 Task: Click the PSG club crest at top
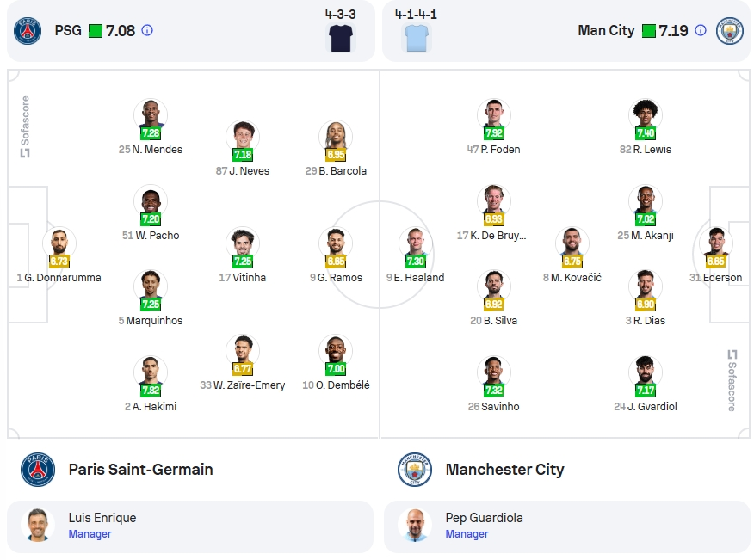[28, 31]
